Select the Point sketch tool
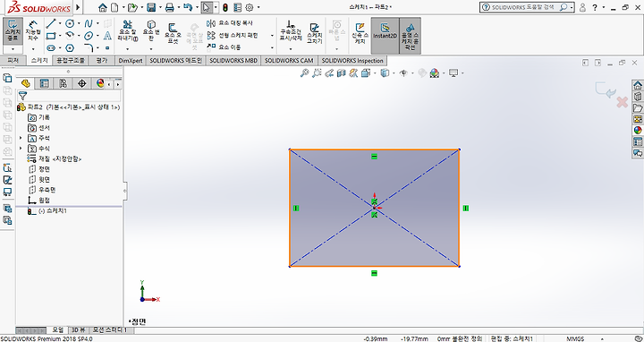The image size is (644, 342). pyautogui.click(x=107, y=48)
